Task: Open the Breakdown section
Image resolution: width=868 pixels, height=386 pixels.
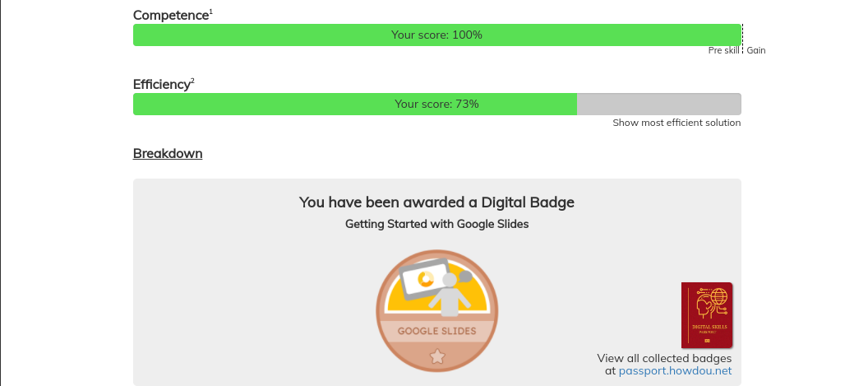Action: (168, 153)
